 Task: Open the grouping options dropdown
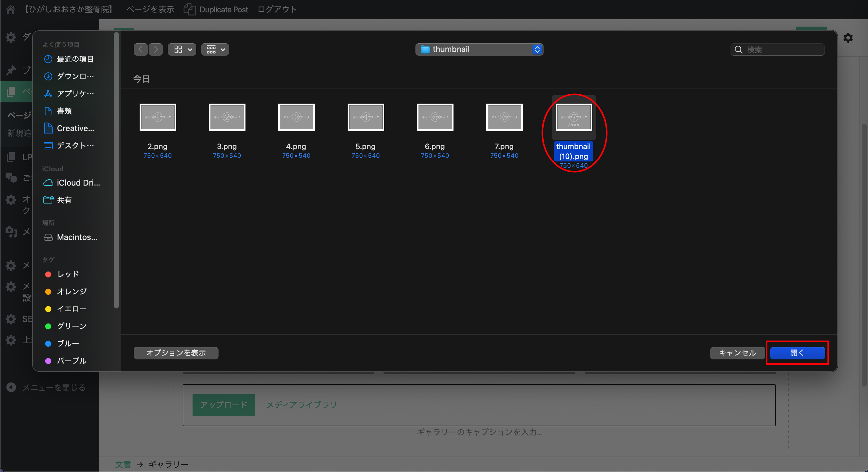coord(215,49)
